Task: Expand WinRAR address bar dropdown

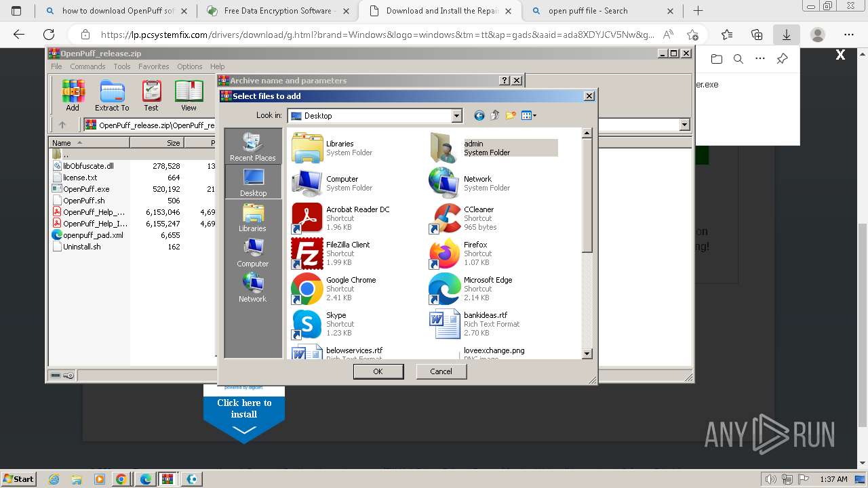Action: tap(684, 125)
